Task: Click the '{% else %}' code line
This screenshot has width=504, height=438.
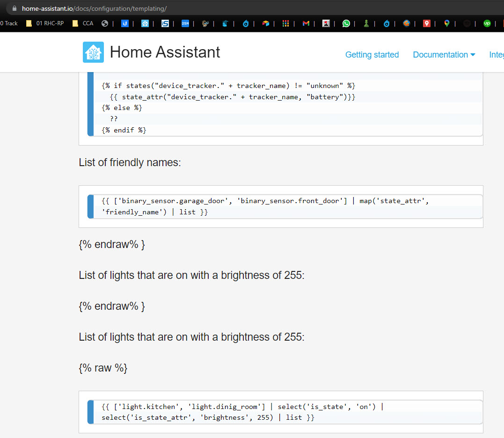Action: pos(122,108)
